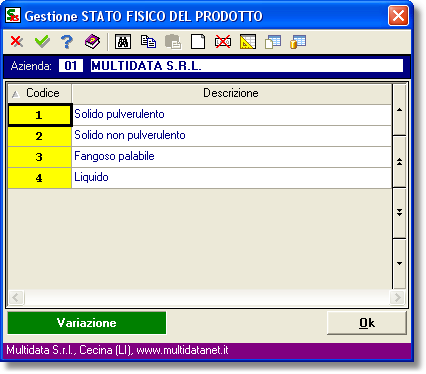Click the Multidata status bar text

(117, 350)
